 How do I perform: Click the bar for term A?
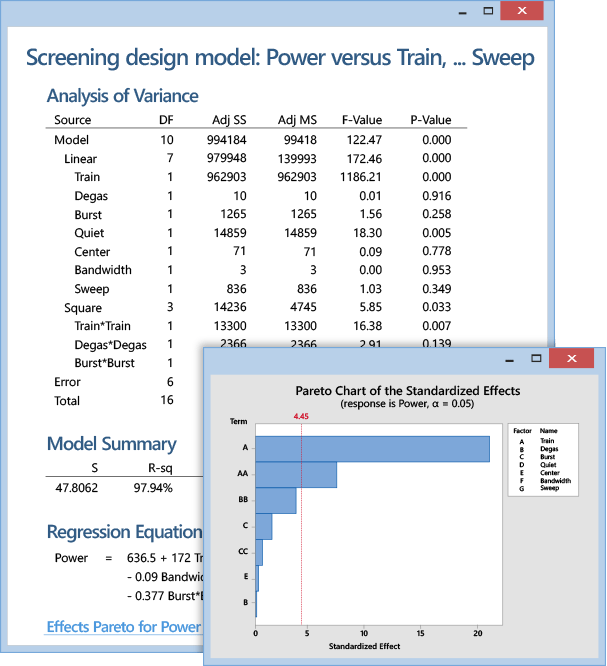click(372, 449)
